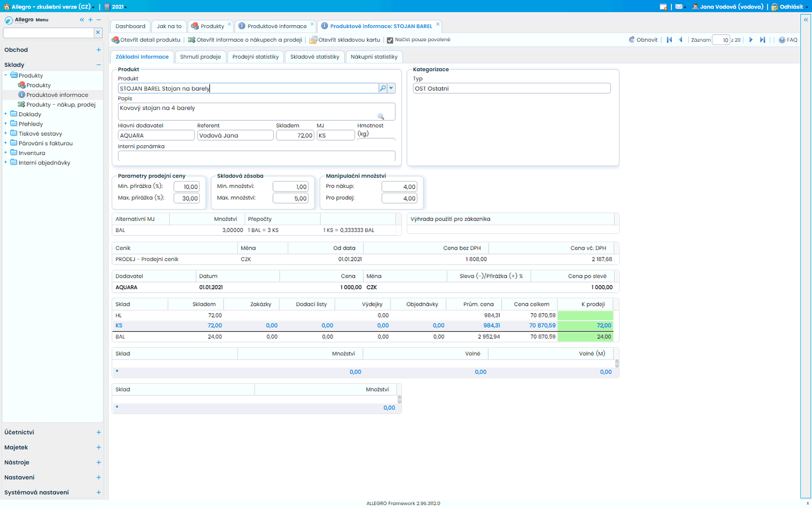Click the Obnovit refresh button
The height and width of the screenshot is (508, 812).
click(643, 40)
